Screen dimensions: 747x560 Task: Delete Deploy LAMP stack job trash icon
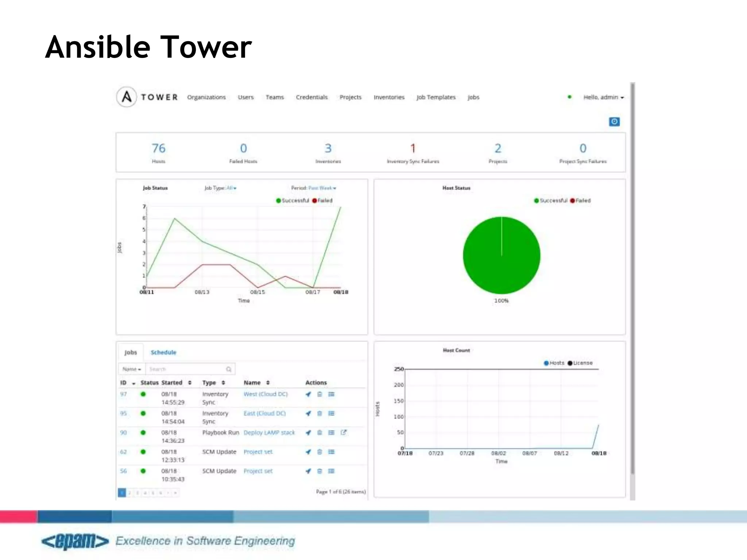point(320,433)
